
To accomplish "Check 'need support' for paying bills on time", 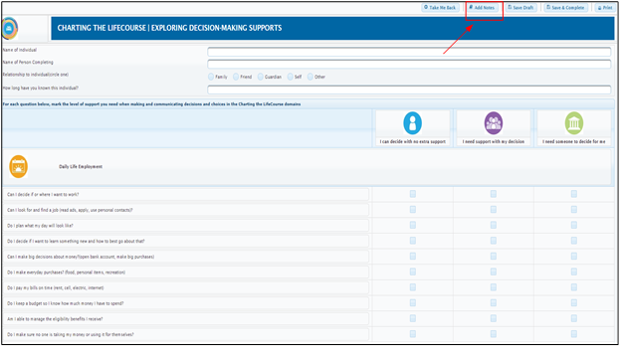I will (x=494, y=287).
